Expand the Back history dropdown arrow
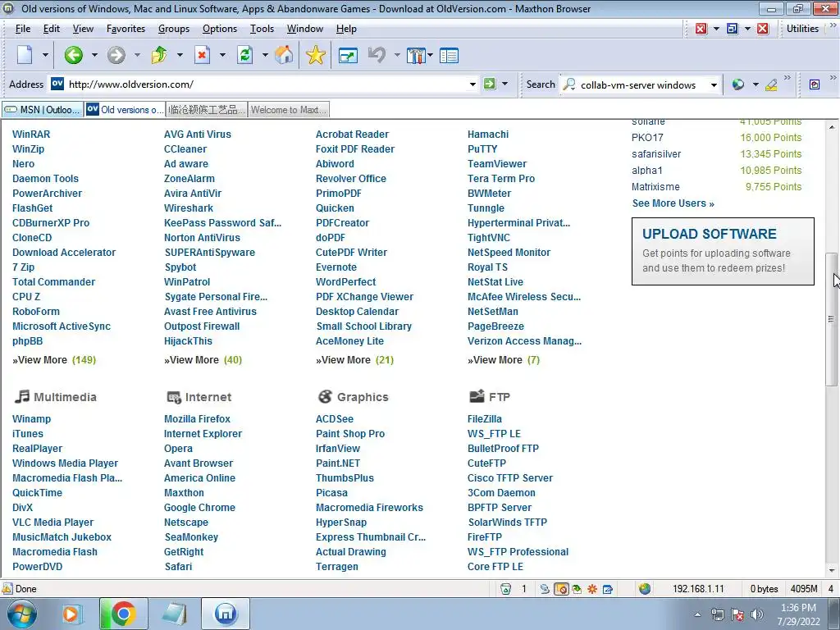 pos(94,55)
